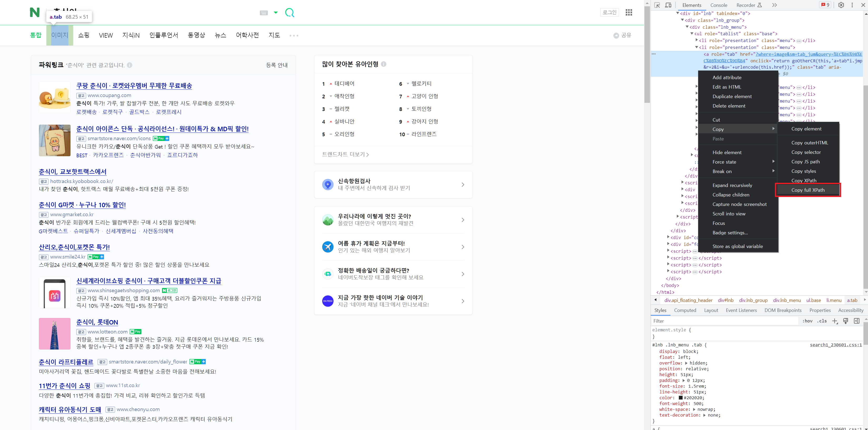Switch to the Computed tab
This screenshot has width=868, height=430.
click(x=685, y=310)
